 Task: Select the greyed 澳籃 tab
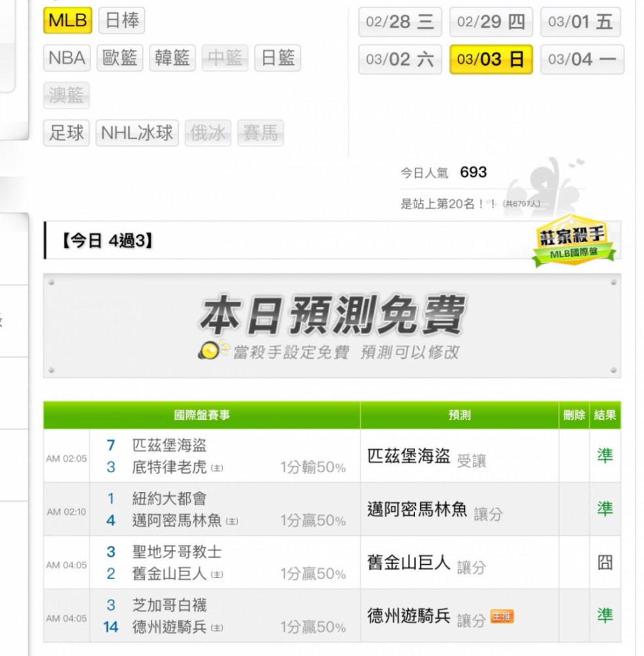click(66, 95)
